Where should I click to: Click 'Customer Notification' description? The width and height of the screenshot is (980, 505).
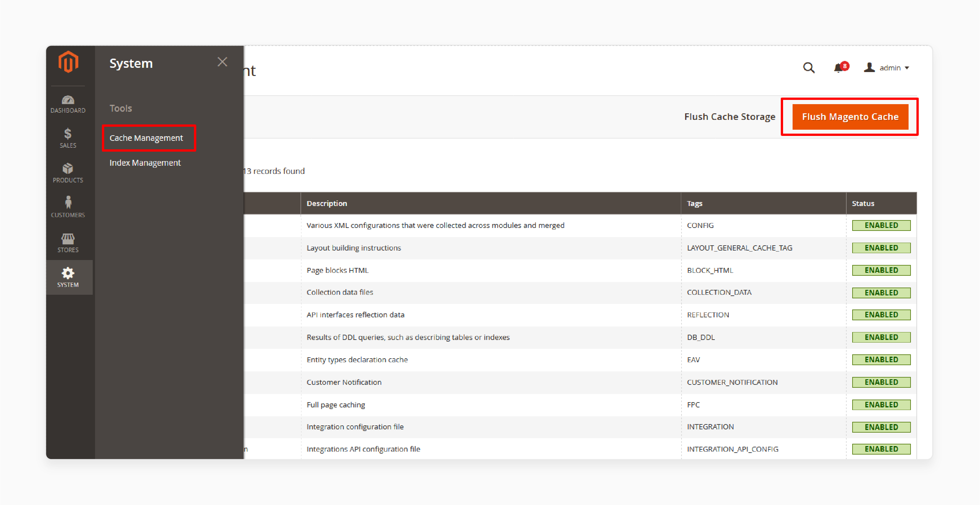point(344,382)
